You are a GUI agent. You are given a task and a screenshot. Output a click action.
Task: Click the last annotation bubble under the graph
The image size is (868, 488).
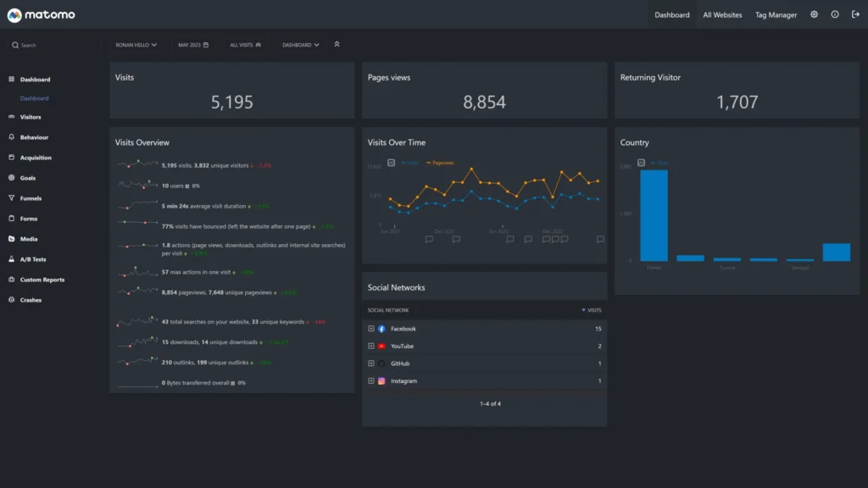coord(600,240)
